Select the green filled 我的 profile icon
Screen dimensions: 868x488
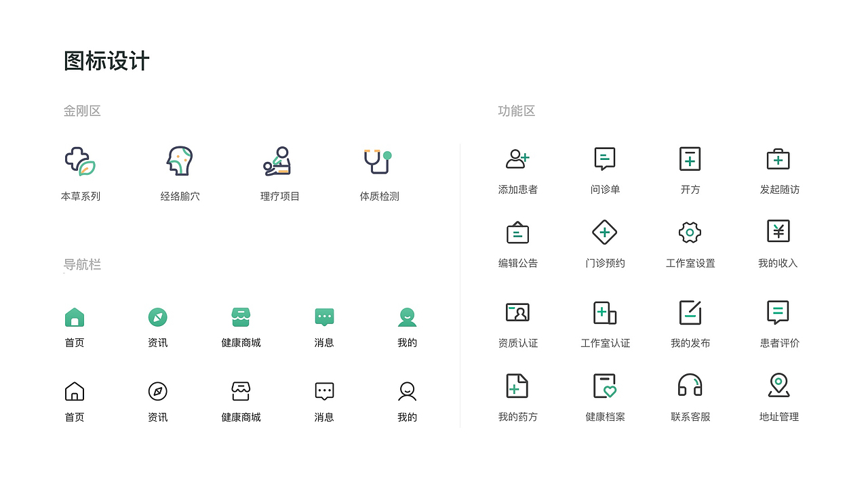pyautogui.click(x=407, y=317)
